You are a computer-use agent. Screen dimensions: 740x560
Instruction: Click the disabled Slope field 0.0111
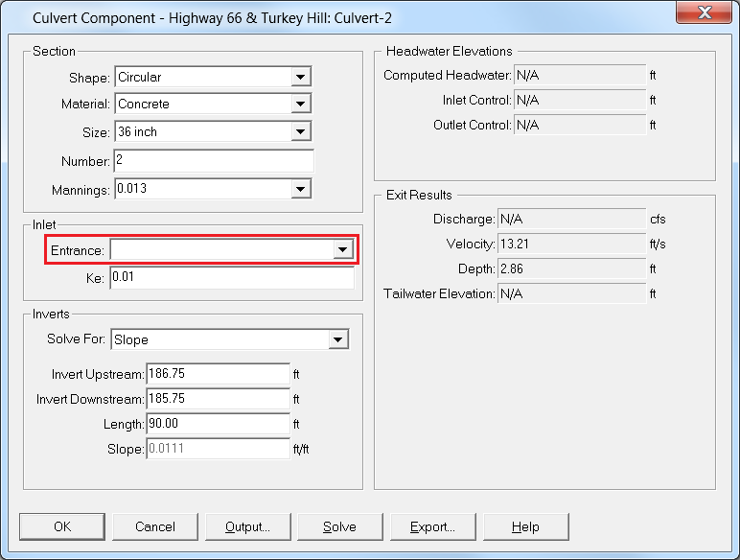click(x=218, y=449)
